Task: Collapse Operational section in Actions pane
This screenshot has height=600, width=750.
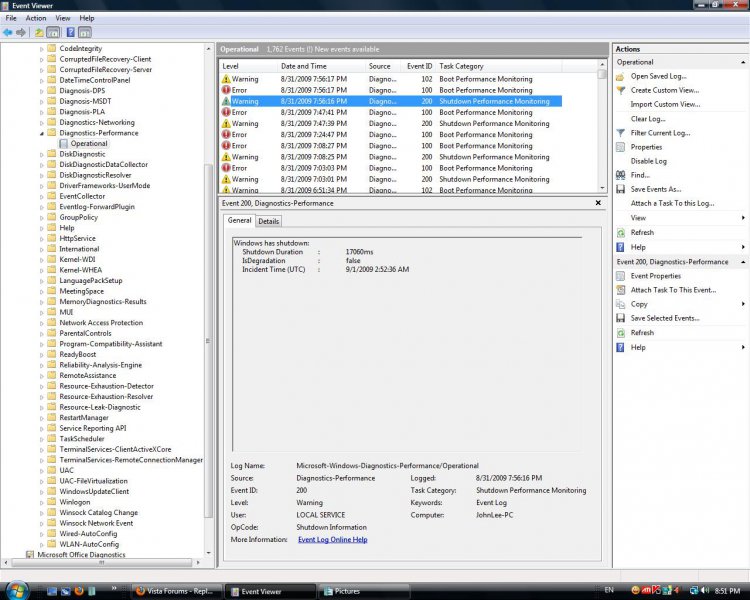Action: pos(743,62)
